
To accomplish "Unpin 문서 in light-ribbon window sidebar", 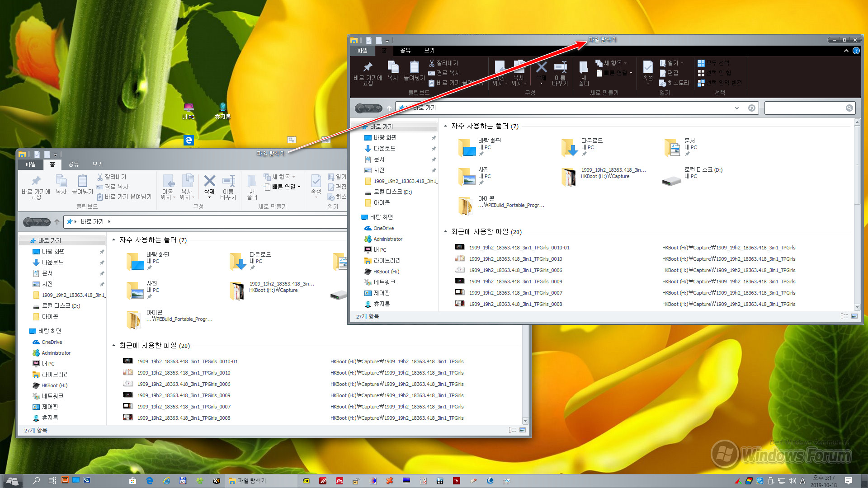I will 102,273.
